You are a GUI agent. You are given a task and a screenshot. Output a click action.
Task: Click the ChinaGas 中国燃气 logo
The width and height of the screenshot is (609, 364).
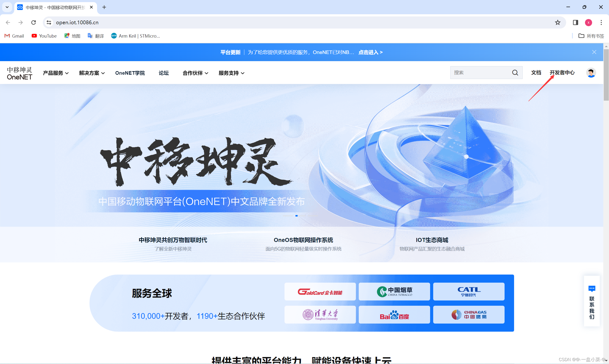(468, 315)
